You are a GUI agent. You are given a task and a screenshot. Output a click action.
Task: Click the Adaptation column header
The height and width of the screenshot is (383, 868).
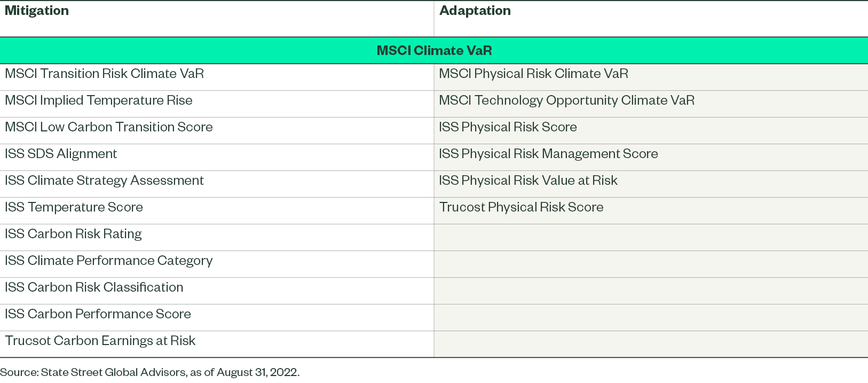tap(475, 11)
